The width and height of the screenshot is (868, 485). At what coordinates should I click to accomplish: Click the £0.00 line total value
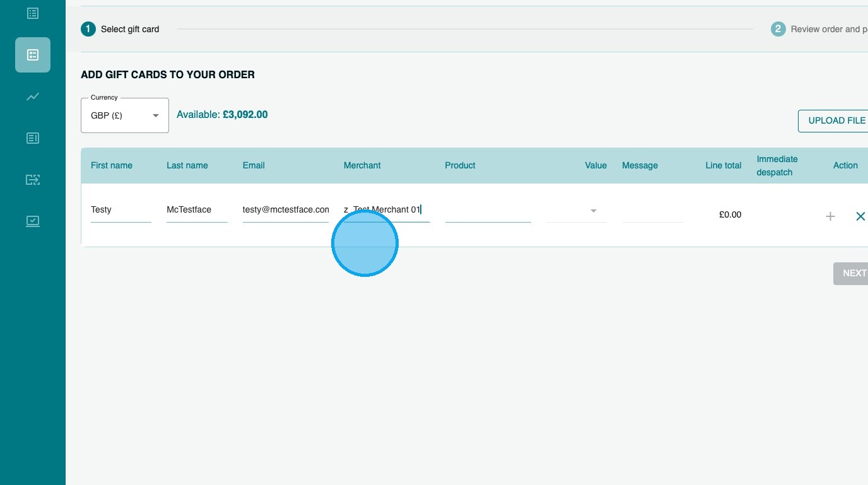730,214
